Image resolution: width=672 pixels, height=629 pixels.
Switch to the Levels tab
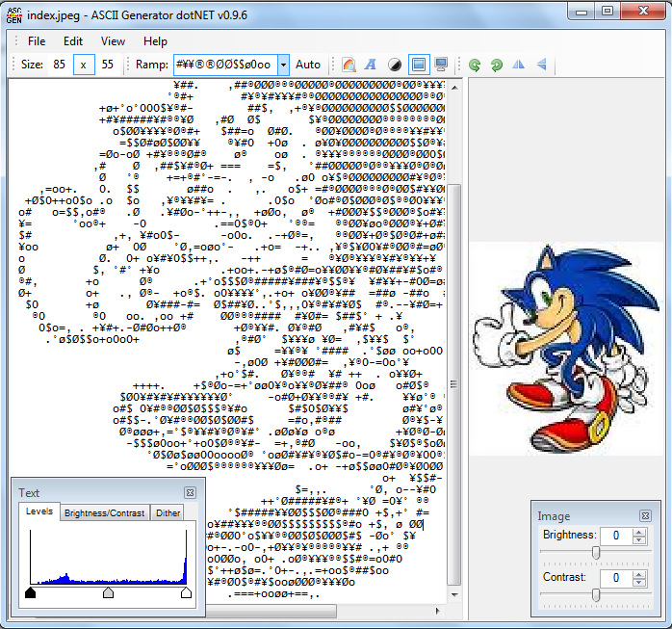tap(39, 511)
